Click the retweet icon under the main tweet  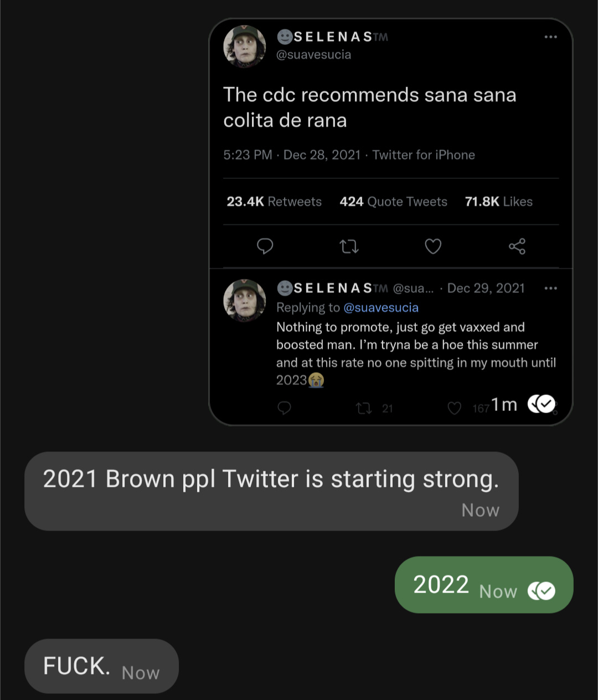(x=349, y=246)
